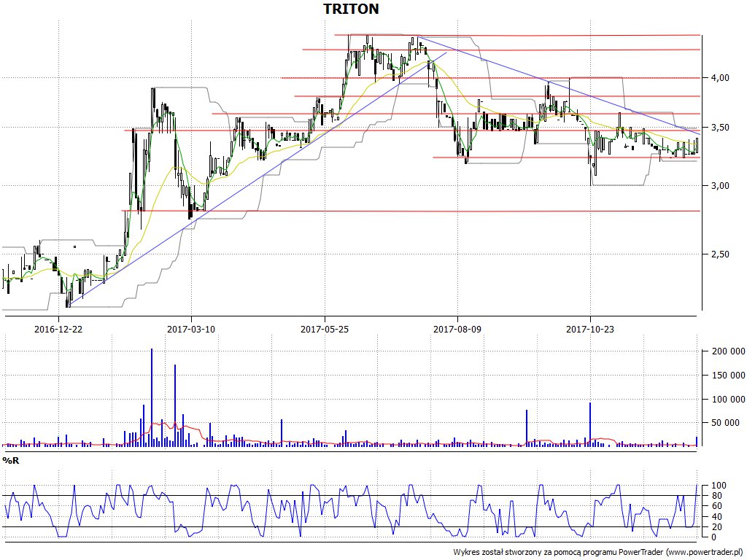Click the 4,00 price axis label

719,78
